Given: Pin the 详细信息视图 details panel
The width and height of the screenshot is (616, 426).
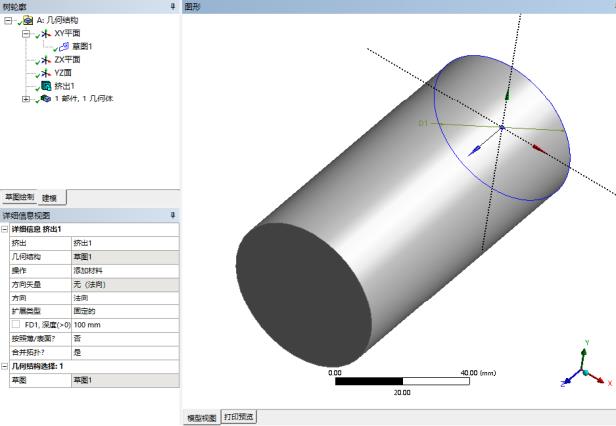Looking at the screenshot, I should click(x=172, y=215).
